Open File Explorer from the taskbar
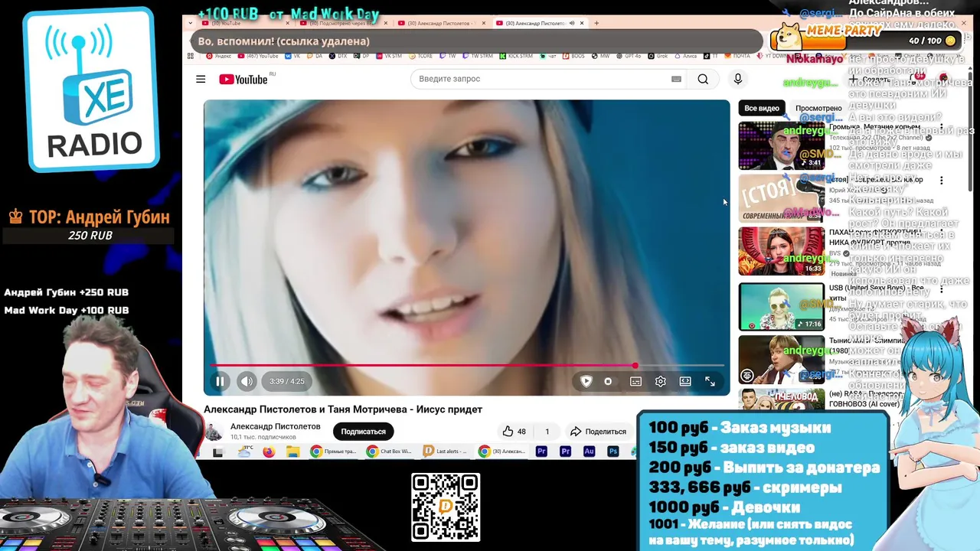 (292, 452)
